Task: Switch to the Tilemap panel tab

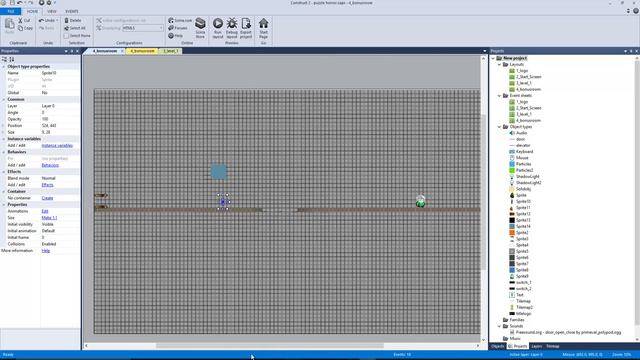Action: click(553, 346)
